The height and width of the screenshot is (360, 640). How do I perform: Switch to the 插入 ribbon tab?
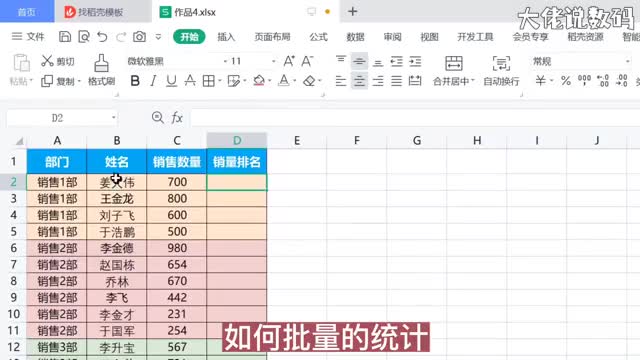(x=226, y=37)
